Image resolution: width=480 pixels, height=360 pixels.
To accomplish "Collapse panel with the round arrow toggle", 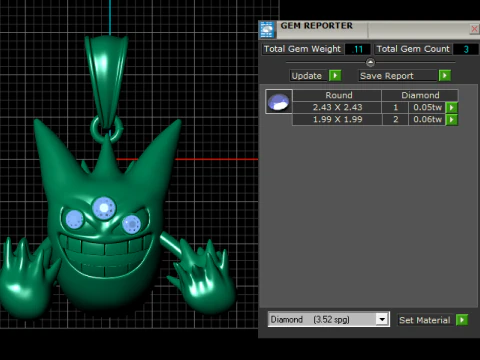I will (x=370, y=62).
